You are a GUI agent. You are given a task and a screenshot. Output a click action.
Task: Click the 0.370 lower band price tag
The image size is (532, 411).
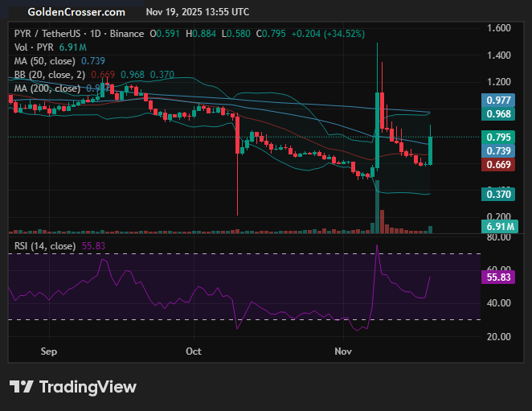pyautogui.click(x=498, y=195)
